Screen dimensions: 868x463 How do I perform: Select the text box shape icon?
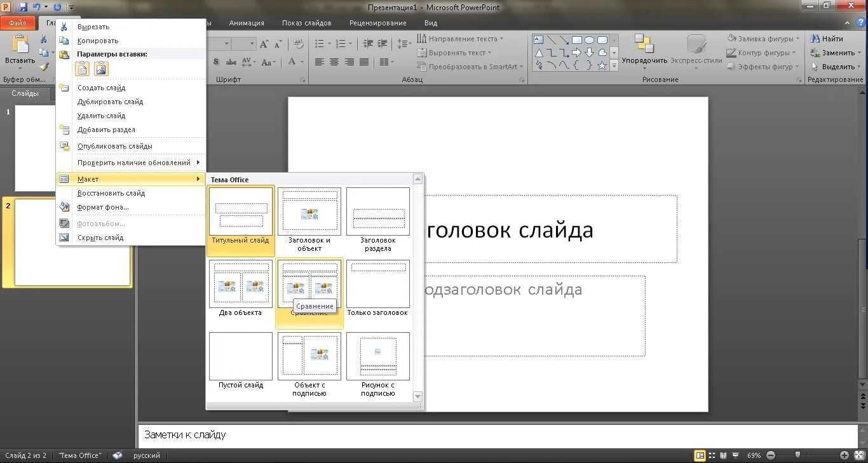(x=539, y=39)
